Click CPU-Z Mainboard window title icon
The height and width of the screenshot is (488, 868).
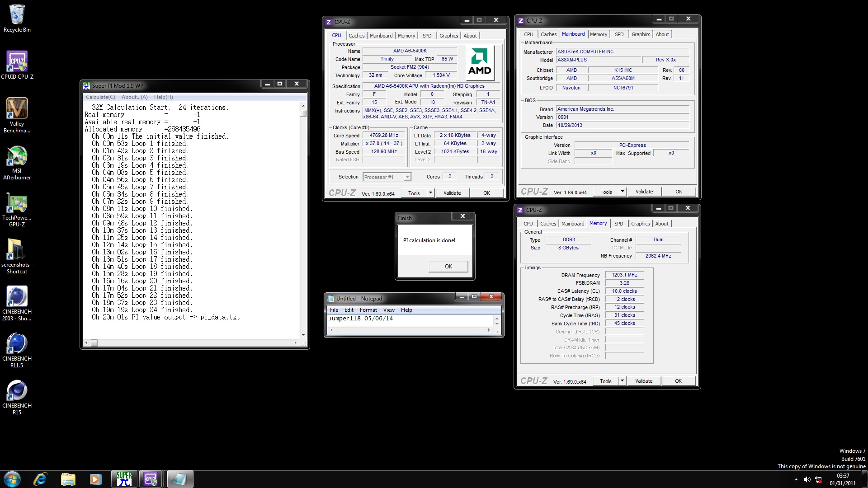click(x=521, y=21)
